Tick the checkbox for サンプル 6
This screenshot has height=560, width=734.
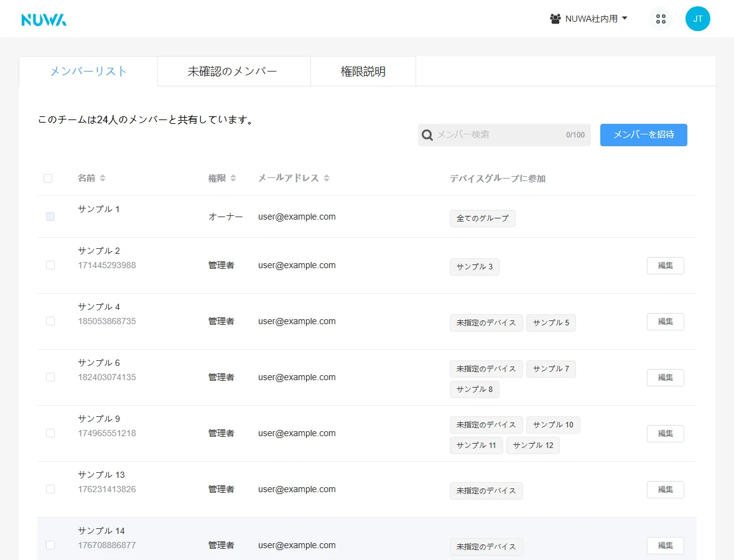pos(50,377)
